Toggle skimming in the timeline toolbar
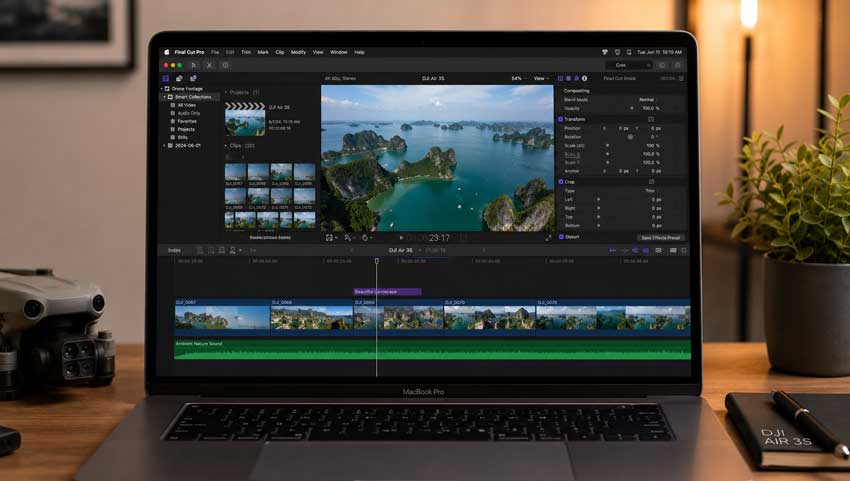This screenshot has width=850, height=481. tap(613, 251)
